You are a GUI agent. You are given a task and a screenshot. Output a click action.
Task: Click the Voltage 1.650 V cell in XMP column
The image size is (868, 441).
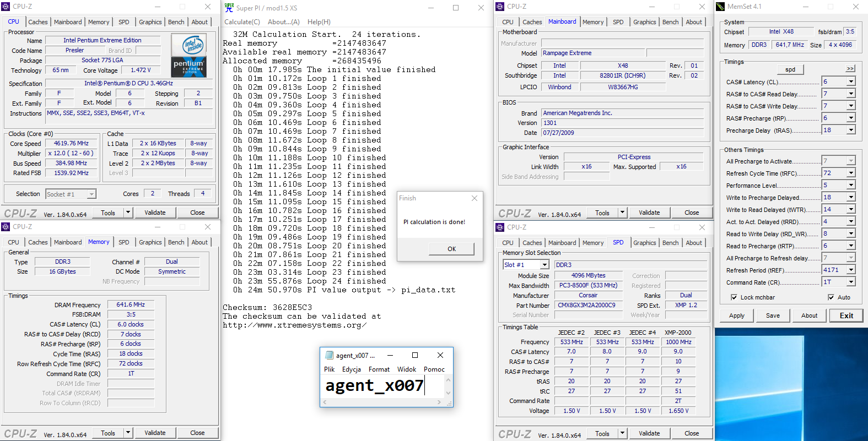point(678,411)
